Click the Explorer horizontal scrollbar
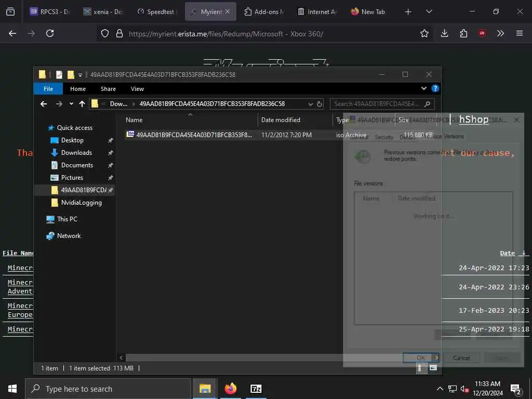 264,357
